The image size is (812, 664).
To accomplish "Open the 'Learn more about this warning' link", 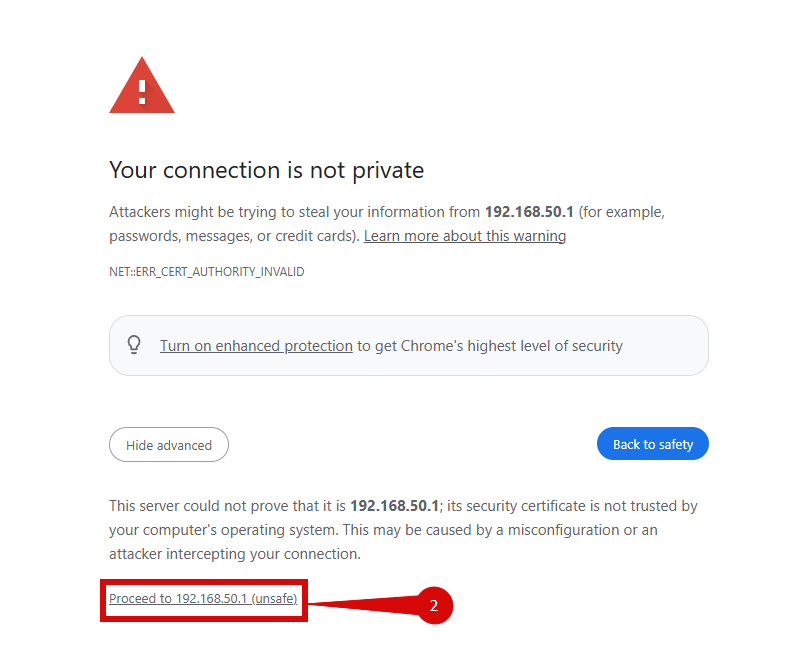I will click(465, 236).
